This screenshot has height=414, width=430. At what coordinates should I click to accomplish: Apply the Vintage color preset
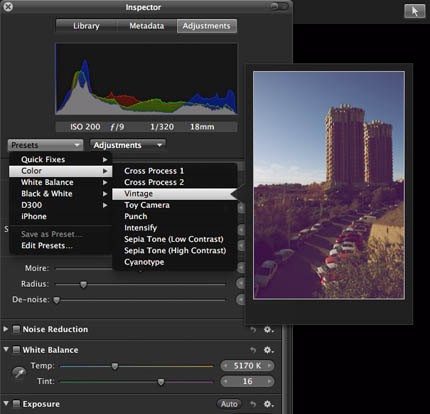(175, 194)
